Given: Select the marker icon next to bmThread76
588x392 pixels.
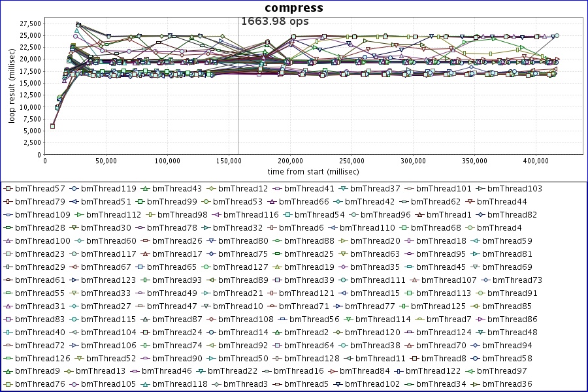Looking at the screenshot, I should click(x=8, y=384).
